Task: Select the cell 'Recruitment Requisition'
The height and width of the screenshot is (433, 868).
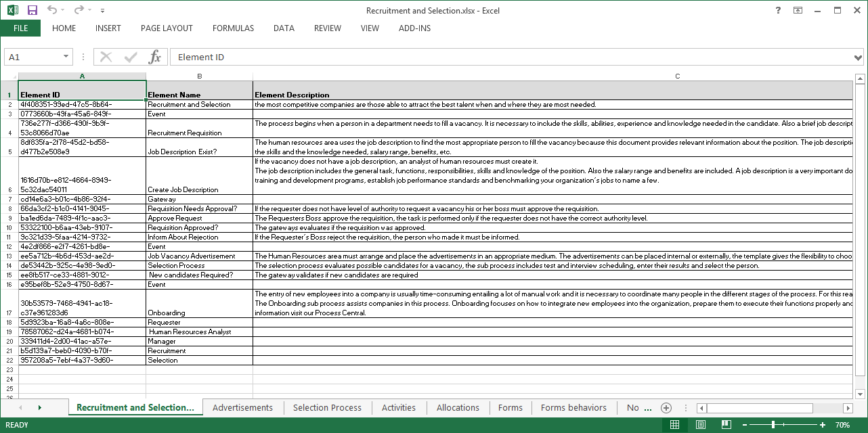Action: [x=199, y=129]
